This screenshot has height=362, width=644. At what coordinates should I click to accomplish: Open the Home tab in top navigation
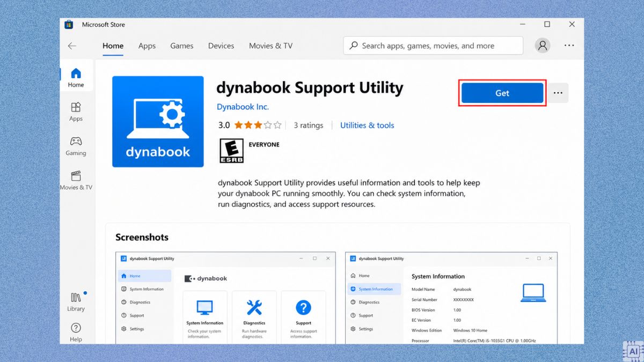click(x=113, y=46)
